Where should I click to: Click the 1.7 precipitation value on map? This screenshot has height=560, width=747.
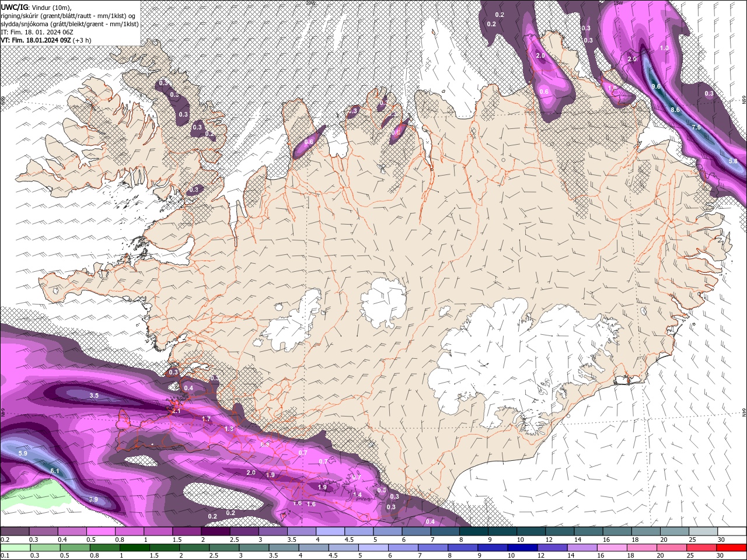[206, 419]
